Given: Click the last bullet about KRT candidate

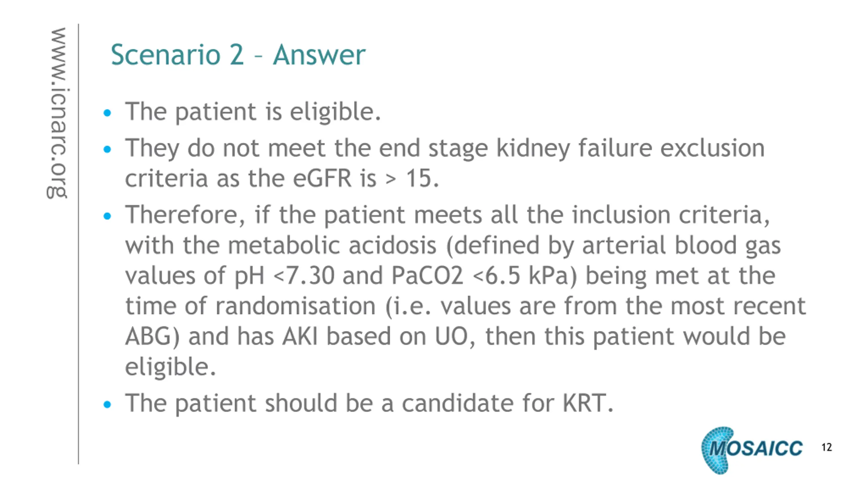Looking at the screenshot, I should [369, 403].
